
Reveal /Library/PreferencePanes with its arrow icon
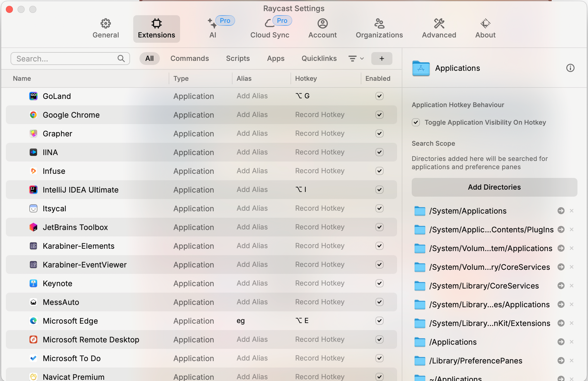pos(561,361)
